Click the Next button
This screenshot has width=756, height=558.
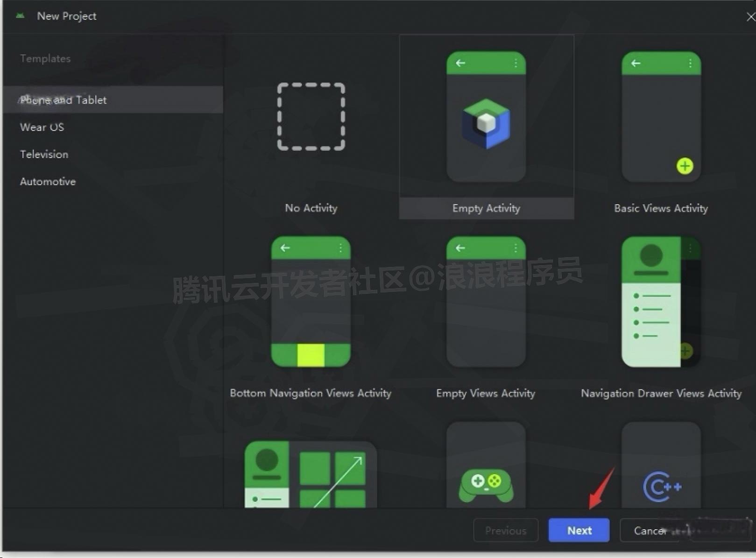pos(579,530)
